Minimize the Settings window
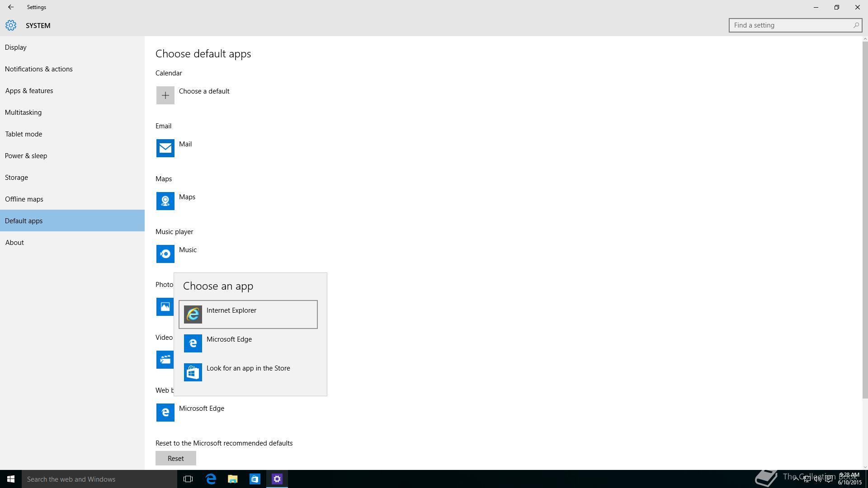 coord(816,7)
